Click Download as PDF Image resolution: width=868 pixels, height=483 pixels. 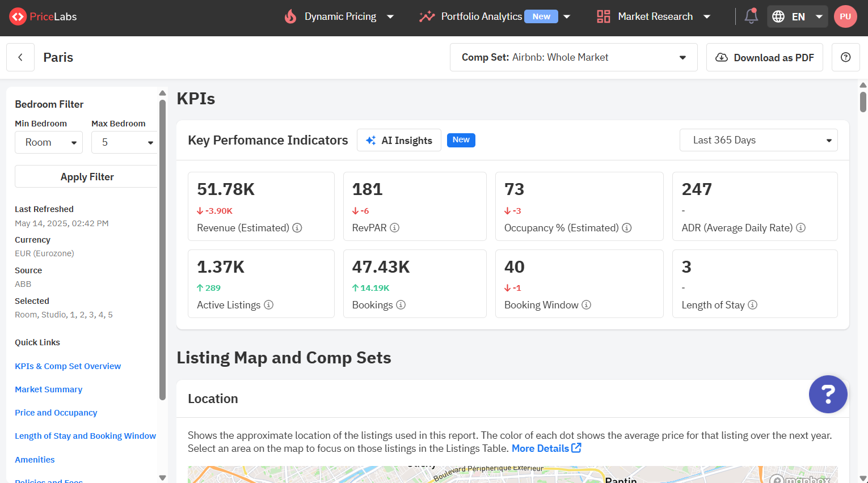pyautogui.click(x=764, y=57)
